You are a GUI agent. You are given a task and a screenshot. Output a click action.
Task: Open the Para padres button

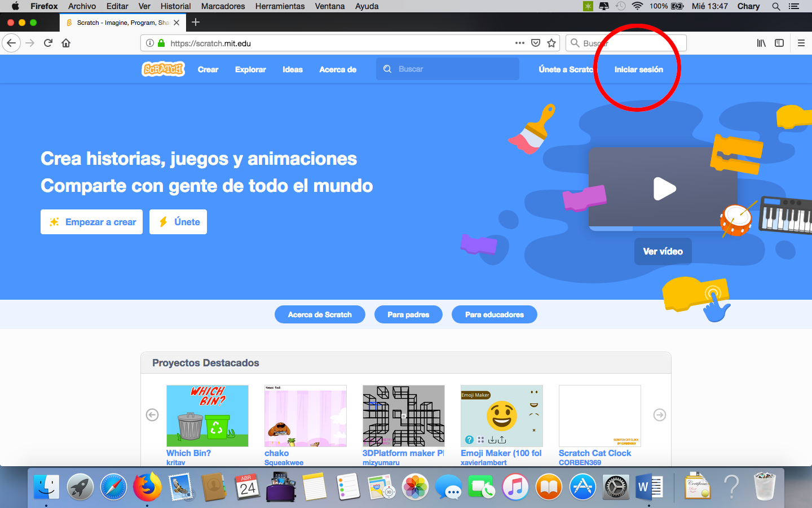408,314
